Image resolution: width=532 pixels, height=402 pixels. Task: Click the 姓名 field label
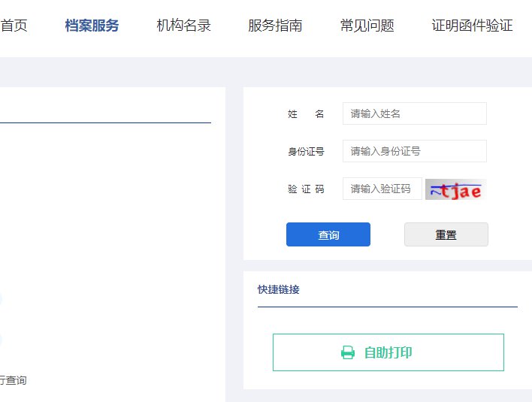(x=305, y=114)
